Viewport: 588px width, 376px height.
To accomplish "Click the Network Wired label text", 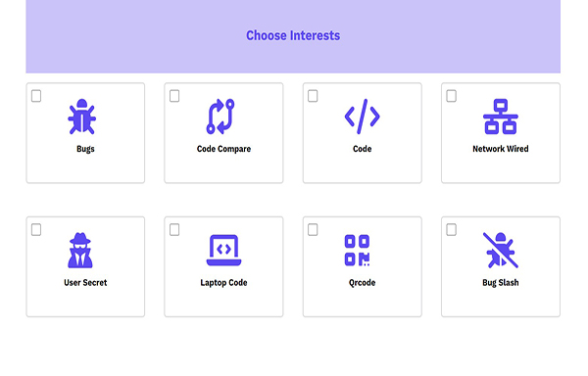I will click(x=501, y=149).
